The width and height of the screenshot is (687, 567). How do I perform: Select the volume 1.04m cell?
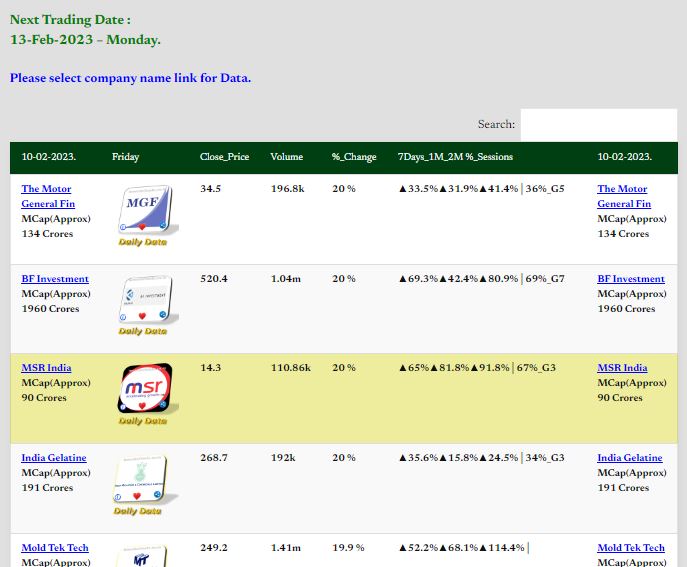[x=286, y=279]
